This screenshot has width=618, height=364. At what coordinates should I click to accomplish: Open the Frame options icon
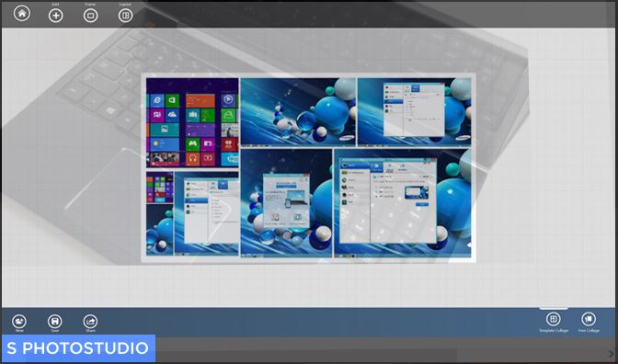tap(91, 16)
